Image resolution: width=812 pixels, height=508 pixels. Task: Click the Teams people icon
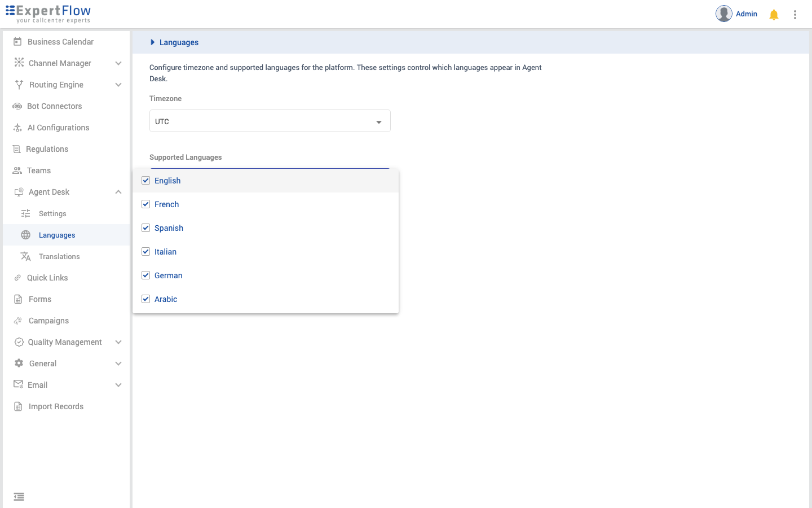click(17, 170)
